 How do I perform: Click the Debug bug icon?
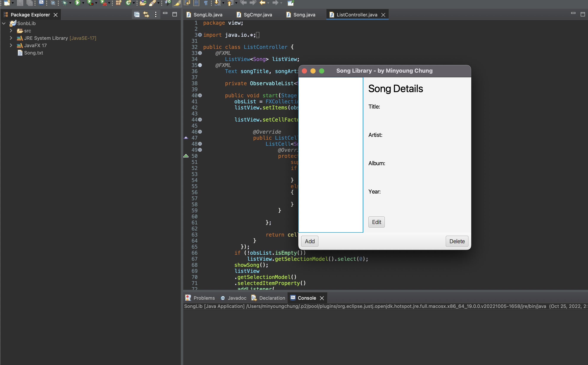[64, 3]
